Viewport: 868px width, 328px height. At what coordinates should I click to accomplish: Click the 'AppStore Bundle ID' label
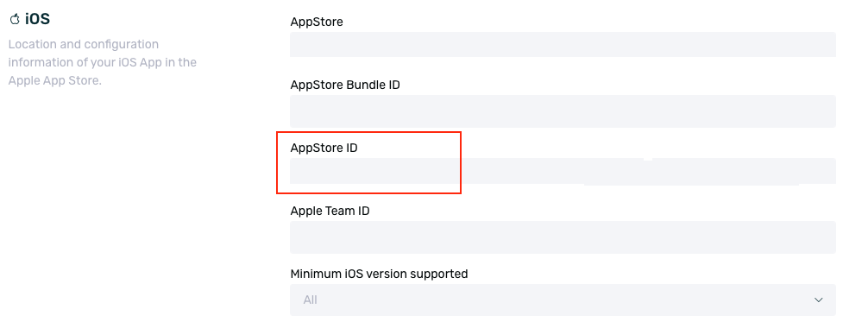pos(345,85)
